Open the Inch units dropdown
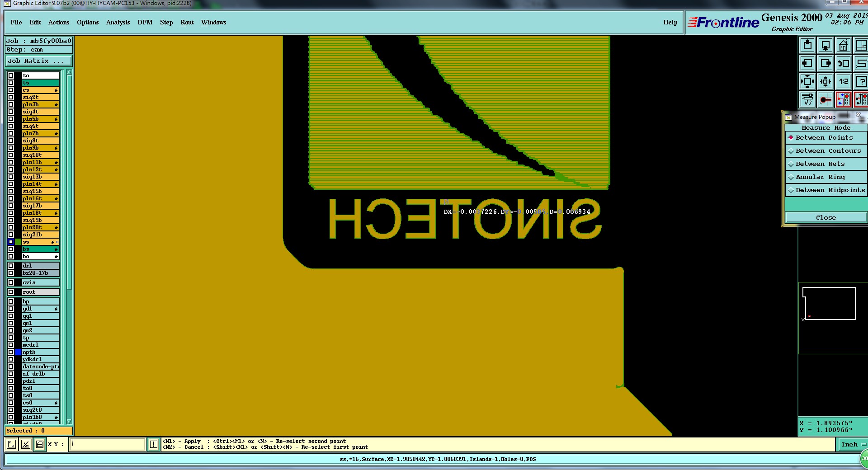This screenshot has height=470, width=868. pyautogui.click(x=853, y=444)
